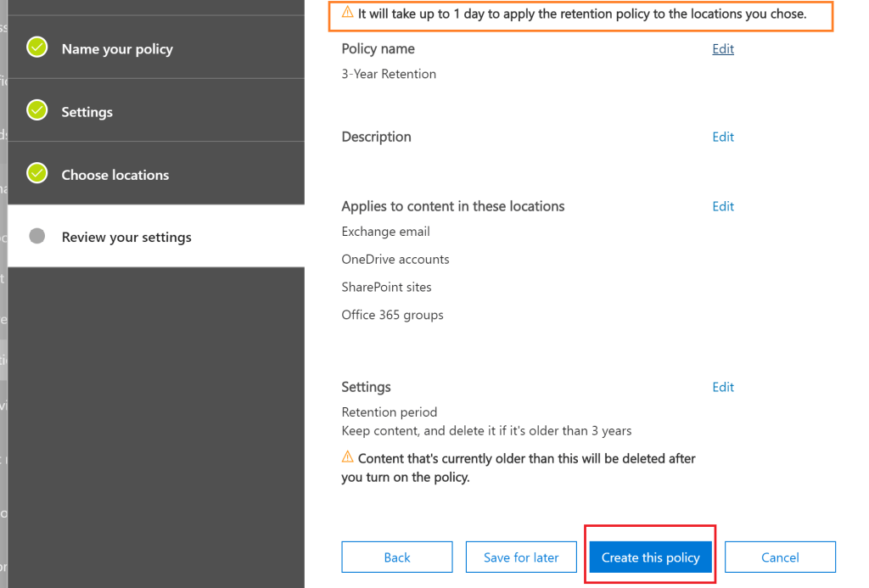Switch to the Choose locations step
This screenshot has height=588, width=869.
tap(115, 175)
